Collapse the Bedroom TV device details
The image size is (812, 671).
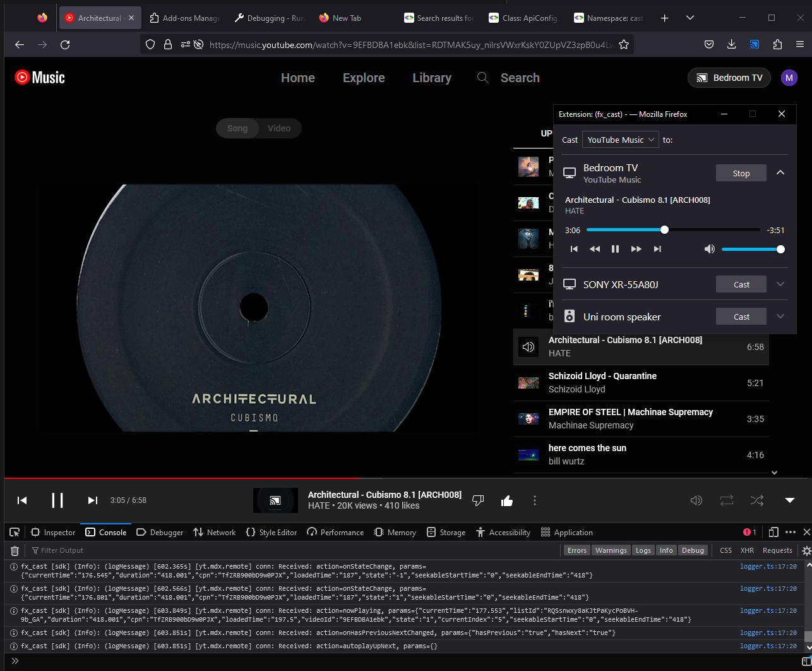[780, 172]
